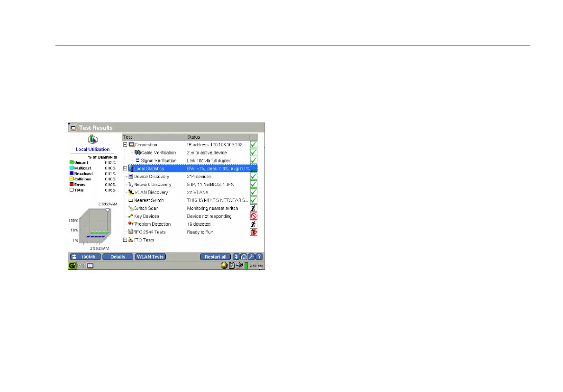Click the Restart all button
Viewport: 563px width, 392px height.
point(216,257)
